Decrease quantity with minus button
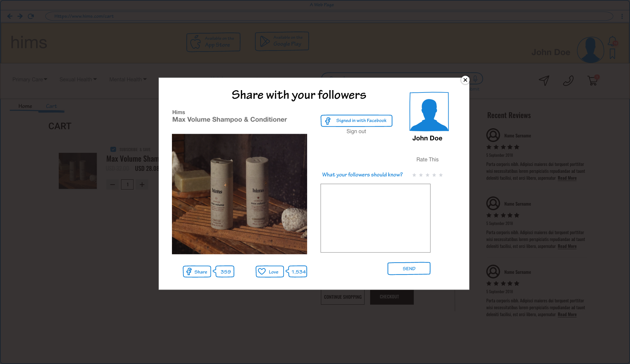Image resolution: width=630 pixels, height=364 pixels. (x=113, y=185)
